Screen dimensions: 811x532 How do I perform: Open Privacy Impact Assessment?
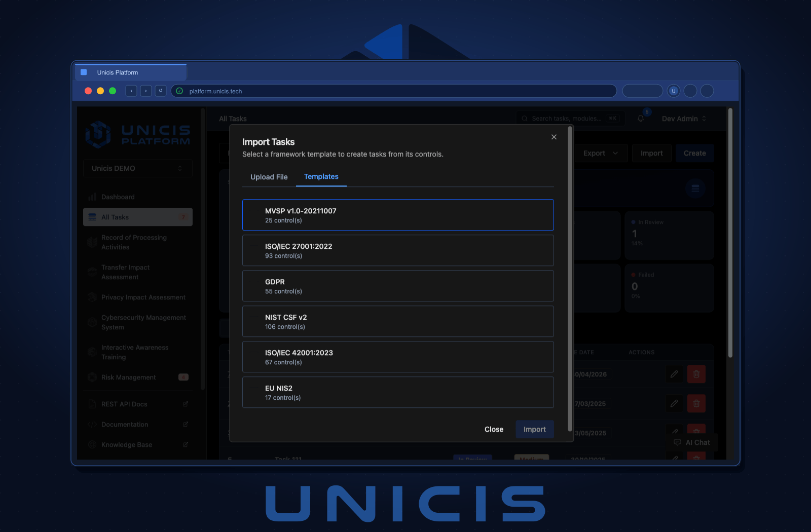click(x=138, y=297)
